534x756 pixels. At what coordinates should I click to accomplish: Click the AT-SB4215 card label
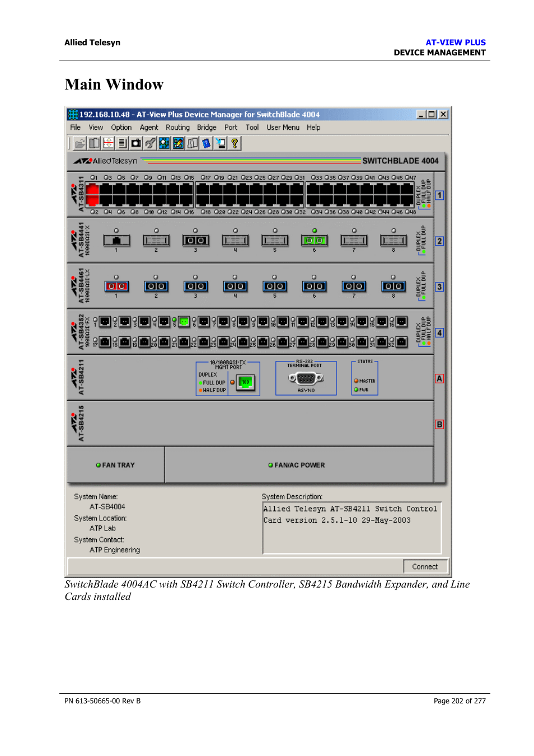click(82, 424)
